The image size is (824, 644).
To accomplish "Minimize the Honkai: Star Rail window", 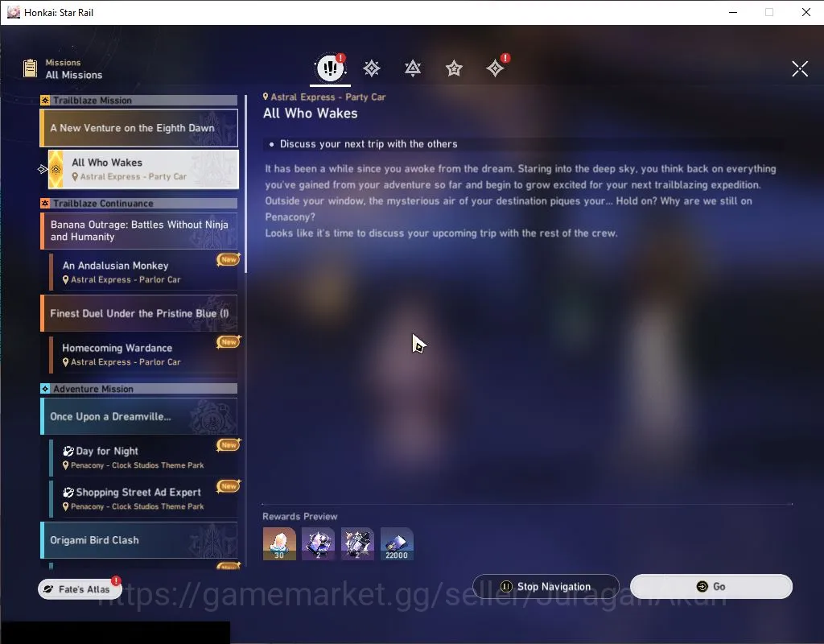I will point(733,12).
